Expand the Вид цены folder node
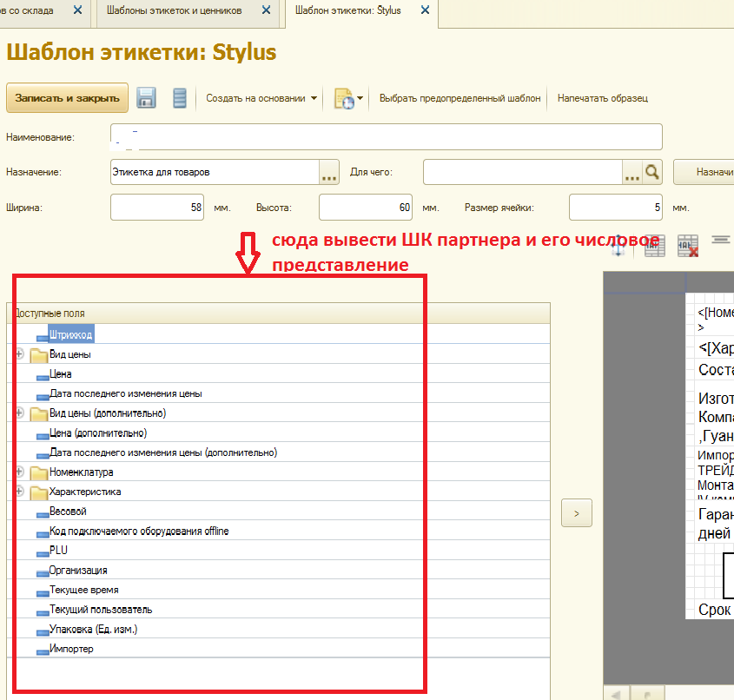The width and height of the screenshot is (734, 700). (x=19, y=354)
